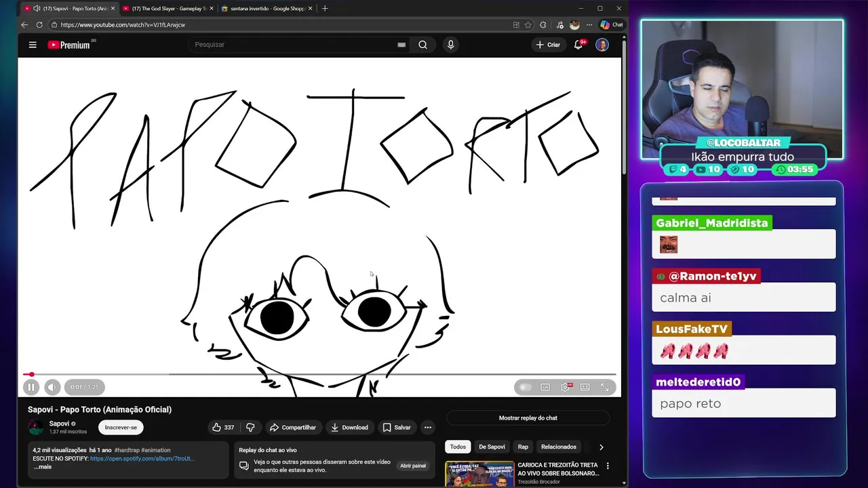The width and height of the screenshot is (868, 488).
Task: Click the #hardtrap hashtag
Action: [x=127, y=450]
